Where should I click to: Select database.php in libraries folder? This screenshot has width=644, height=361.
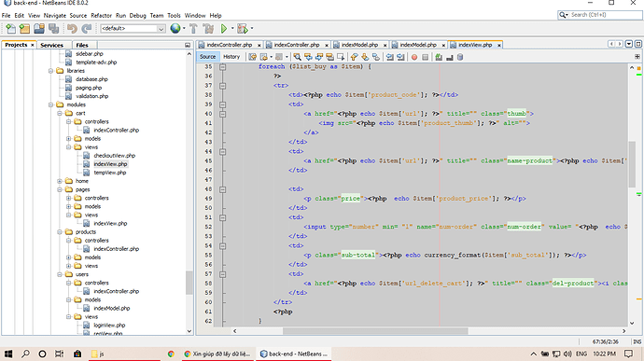[91, 79]
